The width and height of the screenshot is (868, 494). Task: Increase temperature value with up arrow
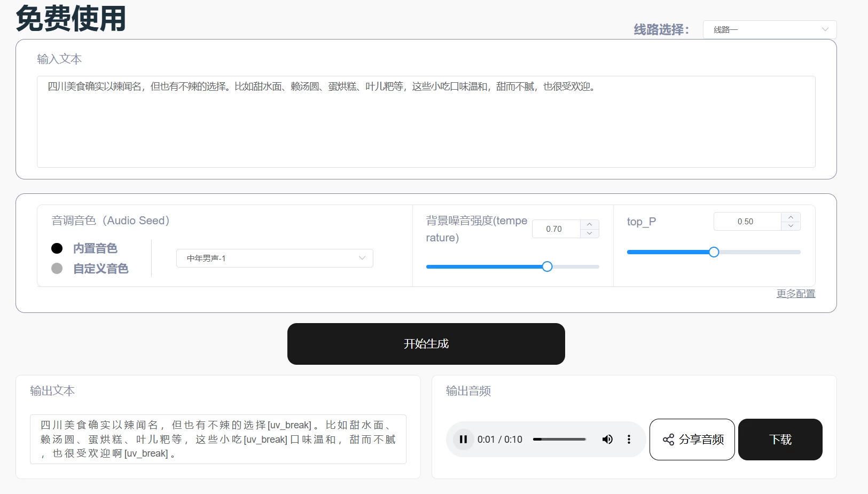pyautogui.click(x=589, y=224)
